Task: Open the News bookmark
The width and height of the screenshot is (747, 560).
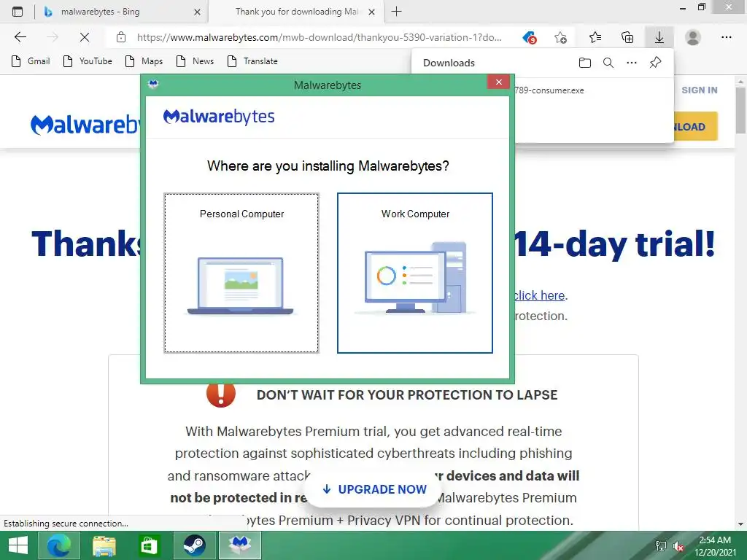Action: [x=196, y=61]
